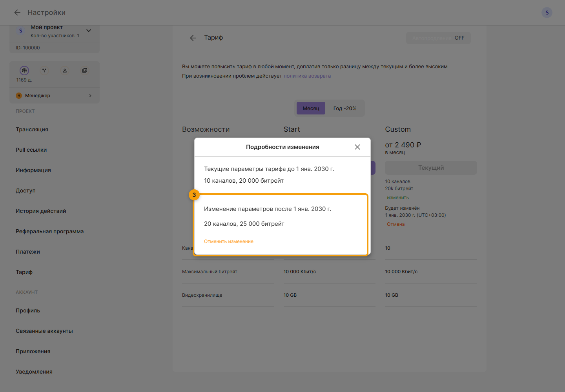Click the 10 каналов, 20 000 битрейт text

coord(244,181)
